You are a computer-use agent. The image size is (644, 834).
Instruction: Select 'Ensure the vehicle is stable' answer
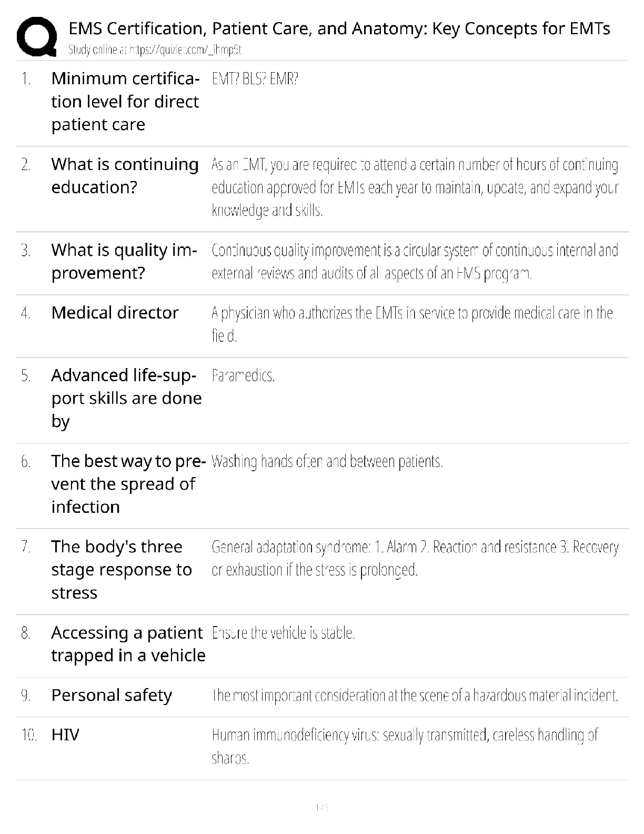coord(283,633)
